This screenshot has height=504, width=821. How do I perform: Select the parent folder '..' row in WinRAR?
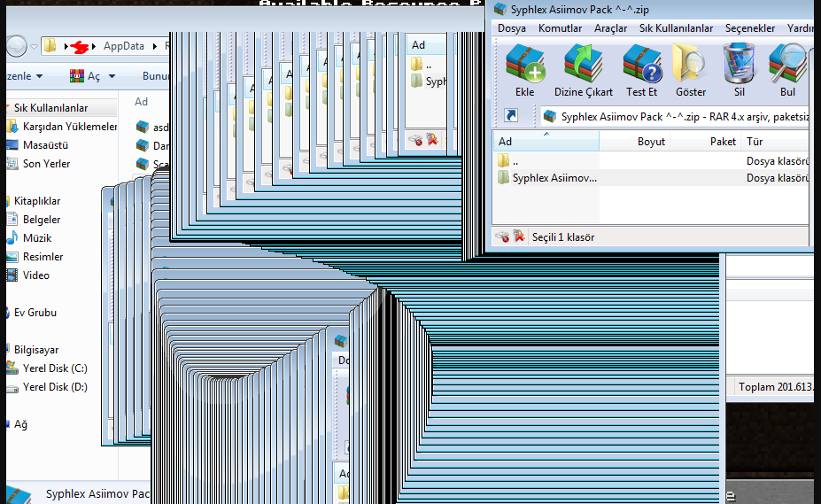tap(651, 161)
